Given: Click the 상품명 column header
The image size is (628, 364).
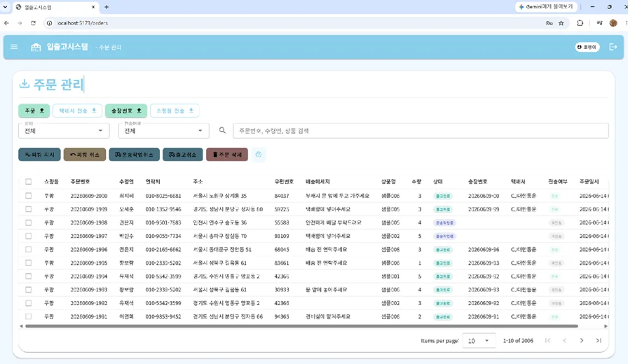Looking at the screenshot, I should pyautogui.click(x=388, y=181).
